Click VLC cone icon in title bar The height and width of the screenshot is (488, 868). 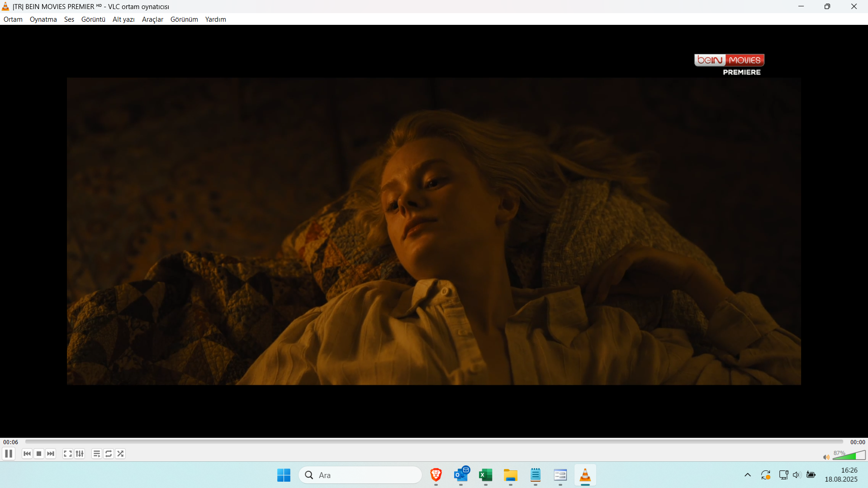[x=5, y=6]
